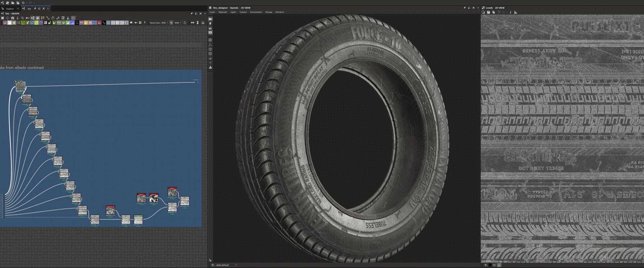Switch to the Explorer tab

coord(10,9)
